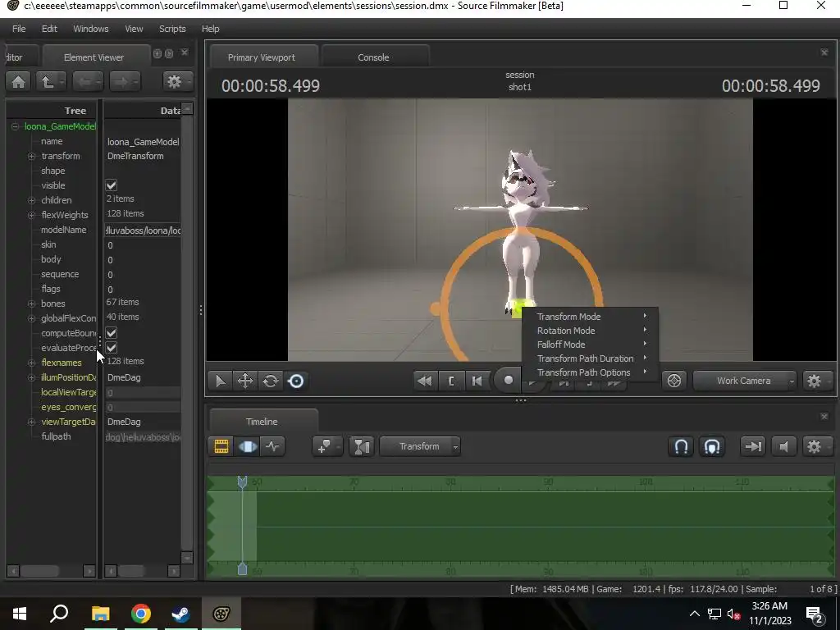The width and height of the screenshot is (840, 630).
Task: Open Windows notification center
Action: pyautogui.click(x=815, y=614)
